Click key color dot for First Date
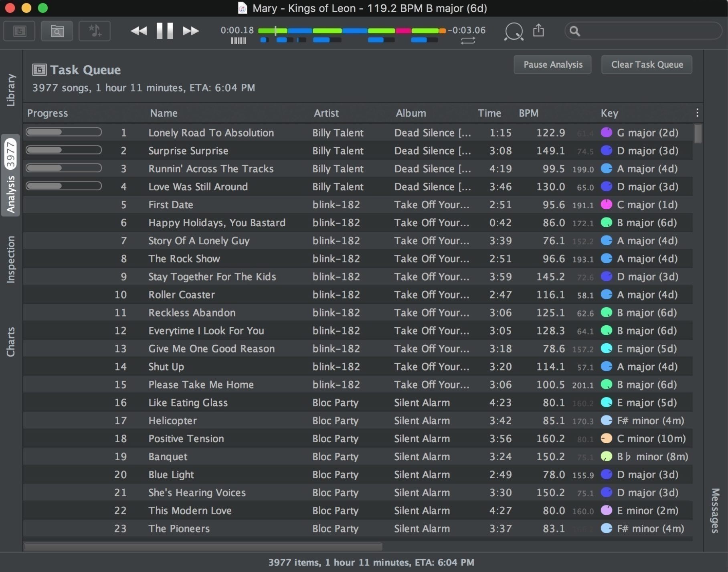 607,204
